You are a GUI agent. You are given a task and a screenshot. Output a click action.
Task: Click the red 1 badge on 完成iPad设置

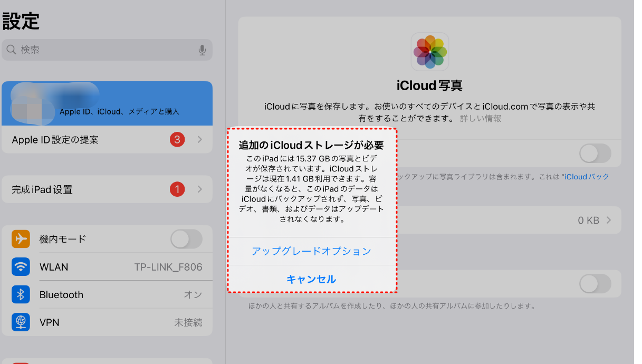177,189
